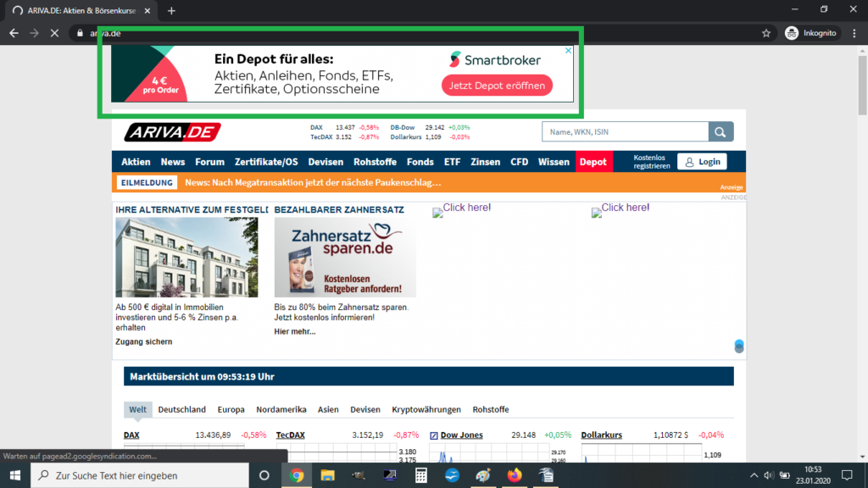This screenshot has width=868, height=488.
Task: Open the Calculator from the taskbar
Action: [x=420, y=475]
